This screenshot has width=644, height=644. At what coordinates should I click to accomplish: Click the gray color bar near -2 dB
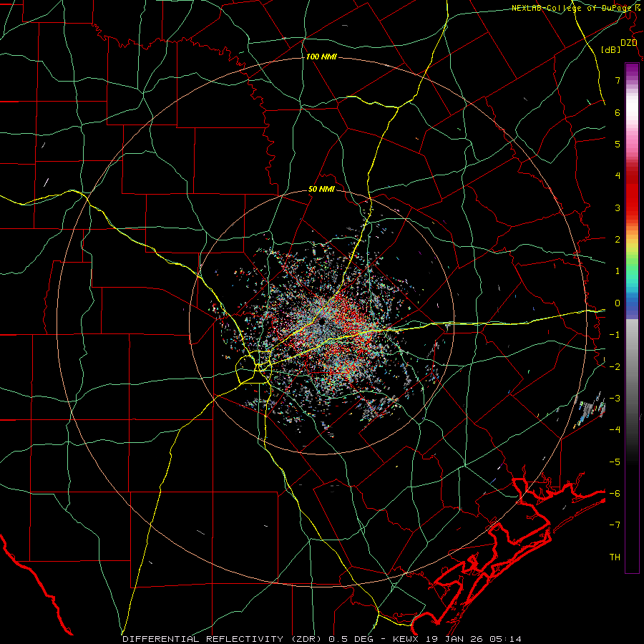632,366
